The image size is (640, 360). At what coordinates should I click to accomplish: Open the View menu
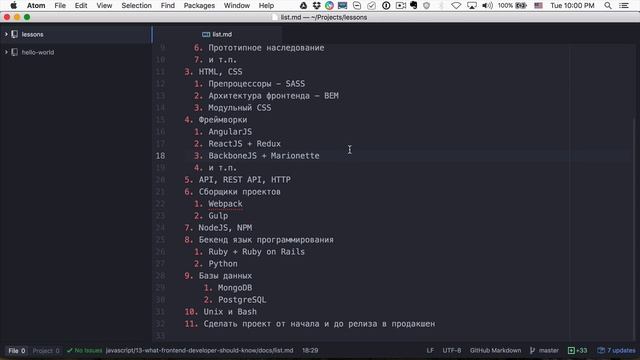point(104,5)
